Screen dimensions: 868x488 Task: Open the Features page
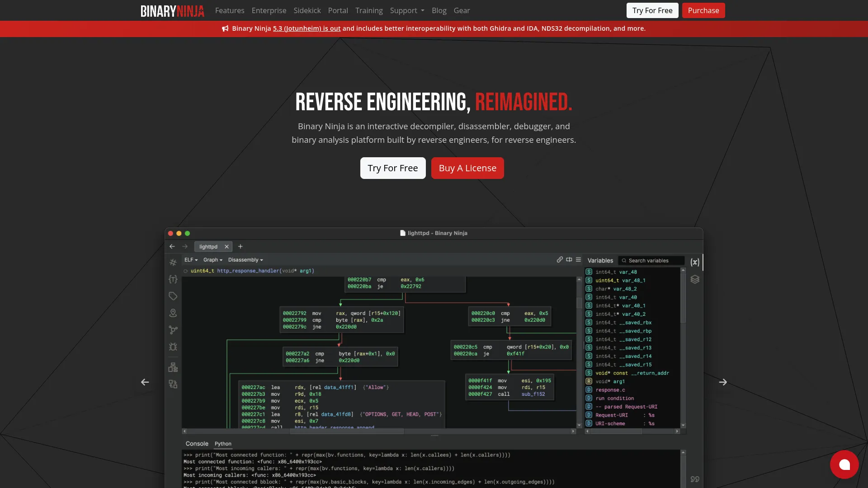point(230,10)
